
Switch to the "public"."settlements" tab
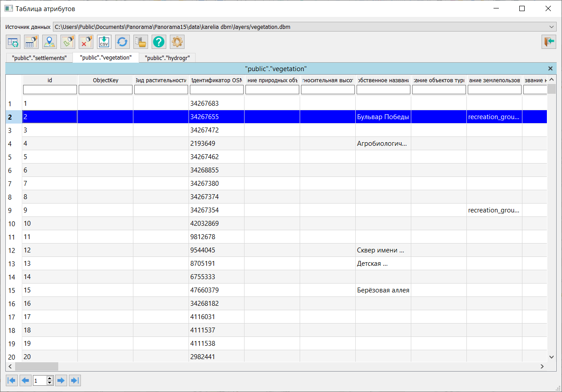tap(39, 58)
